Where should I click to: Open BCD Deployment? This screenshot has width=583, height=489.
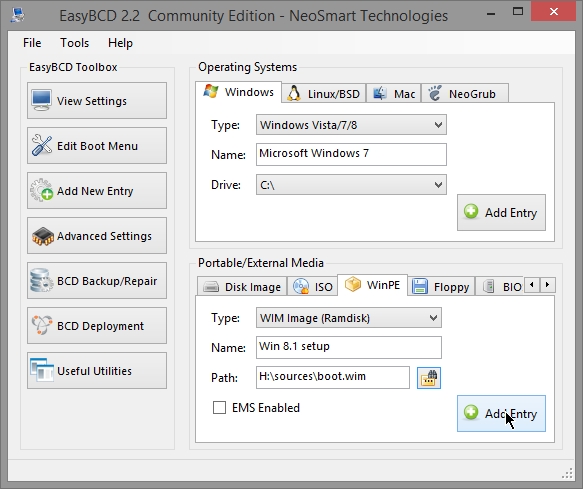97,326
